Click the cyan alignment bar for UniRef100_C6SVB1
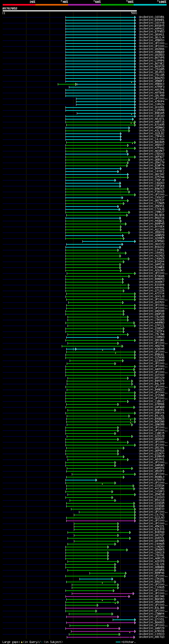Image resolution: width=169 pixels, height=644 pixels. click(101, 17)
